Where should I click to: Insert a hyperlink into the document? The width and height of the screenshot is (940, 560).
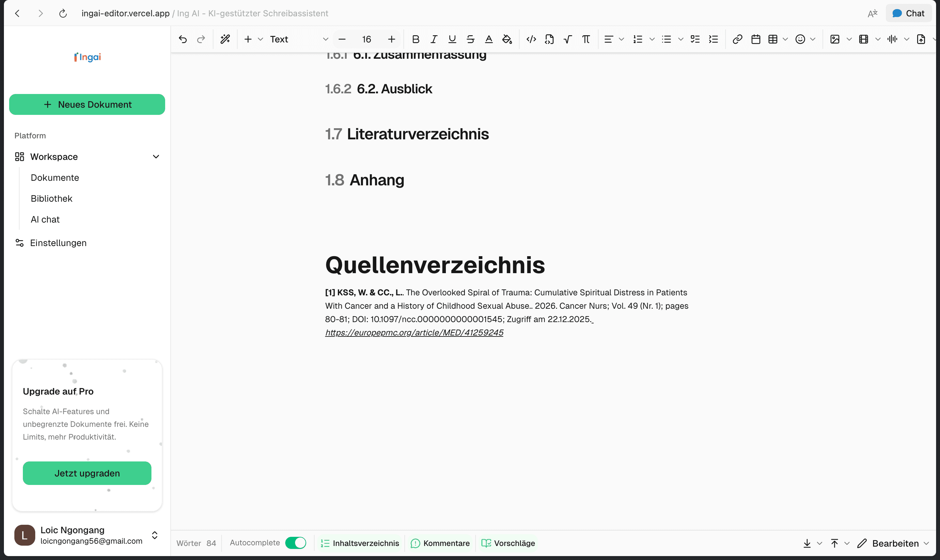coord(737,39)
